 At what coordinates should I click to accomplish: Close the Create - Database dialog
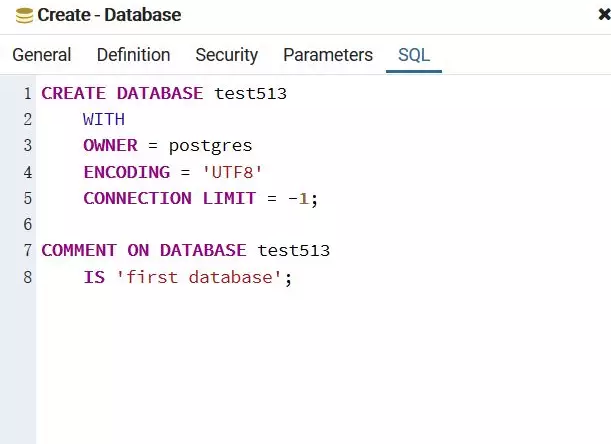[x=604, y=15]
